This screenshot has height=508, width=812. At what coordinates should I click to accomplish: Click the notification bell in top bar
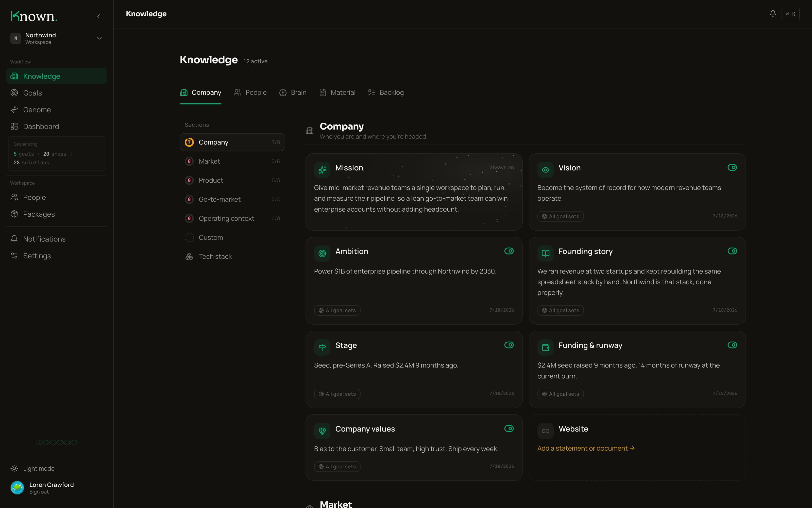[x=772, y=14]
